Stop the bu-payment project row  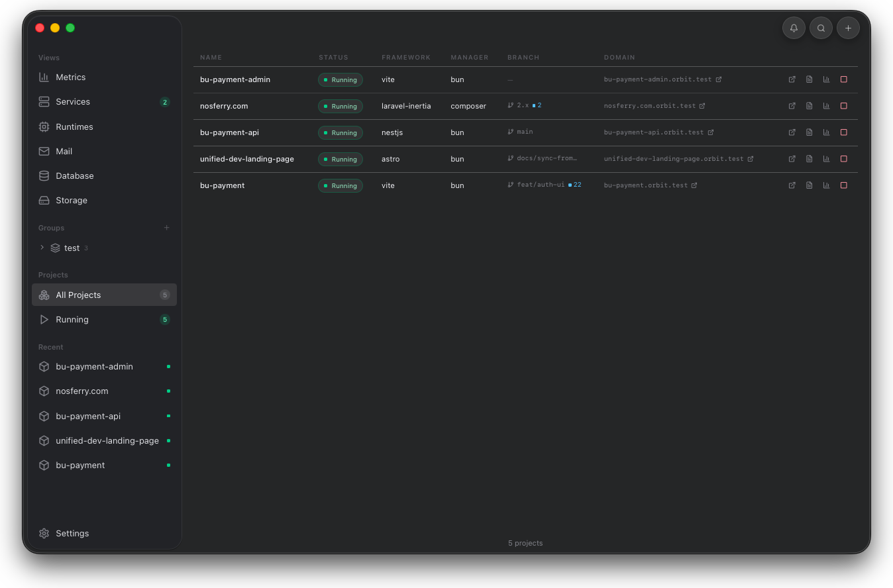click(843, 185)
